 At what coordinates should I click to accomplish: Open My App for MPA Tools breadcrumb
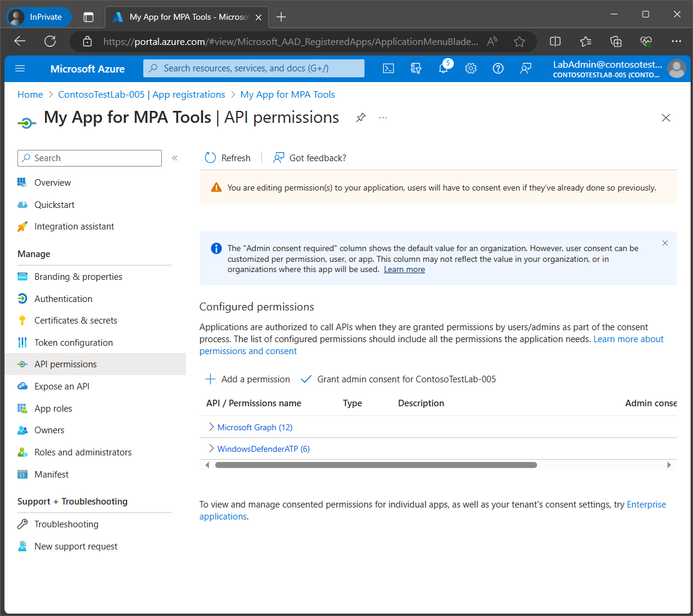[x=288, y=95]
